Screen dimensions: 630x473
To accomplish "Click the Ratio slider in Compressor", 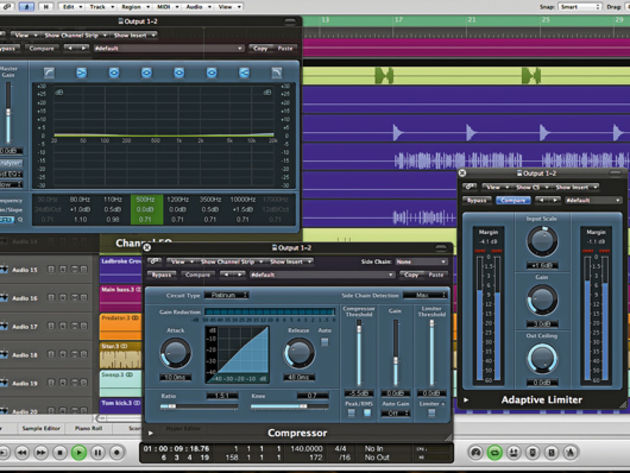I will click(x=199, y=406).
